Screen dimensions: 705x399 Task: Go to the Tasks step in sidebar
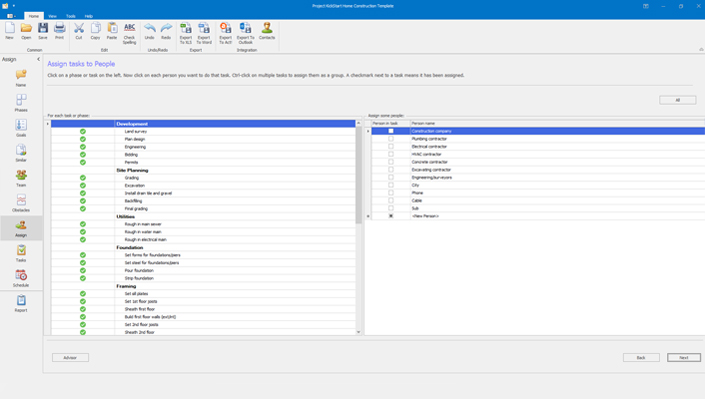coord(21,253)
